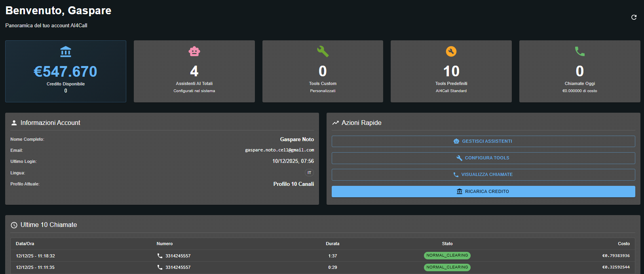
Task: Select the €547.670 credit card
Action: point(66,71)
